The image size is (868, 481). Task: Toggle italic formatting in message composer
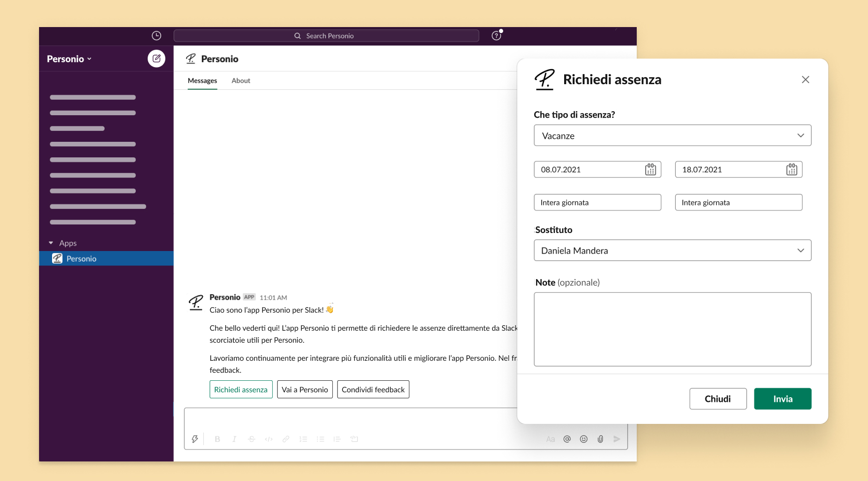tap(234, 439)
